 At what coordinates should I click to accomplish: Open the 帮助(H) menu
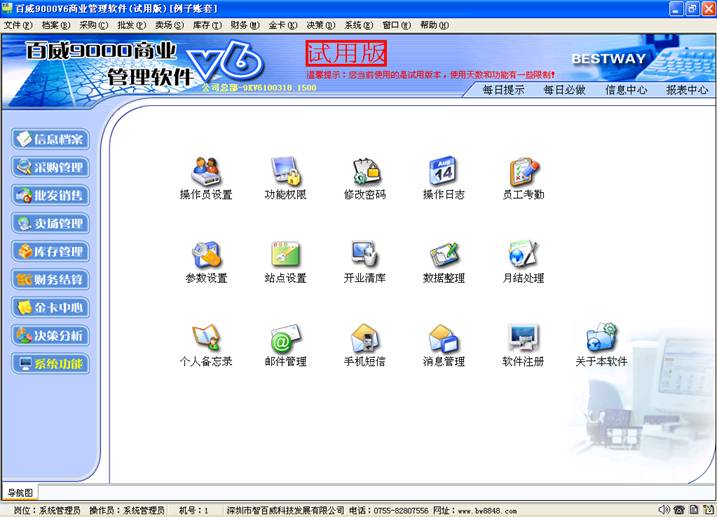(434, 25)
